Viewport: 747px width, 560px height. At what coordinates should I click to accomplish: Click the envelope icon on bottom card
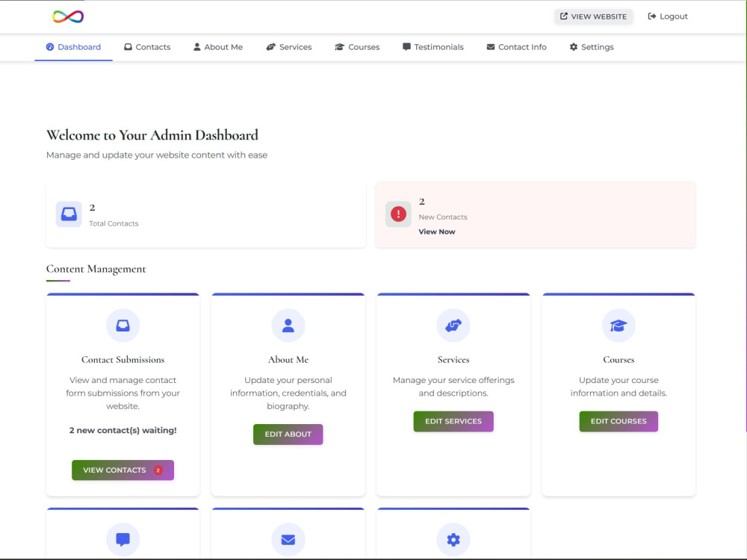click(x=288, y=540)
